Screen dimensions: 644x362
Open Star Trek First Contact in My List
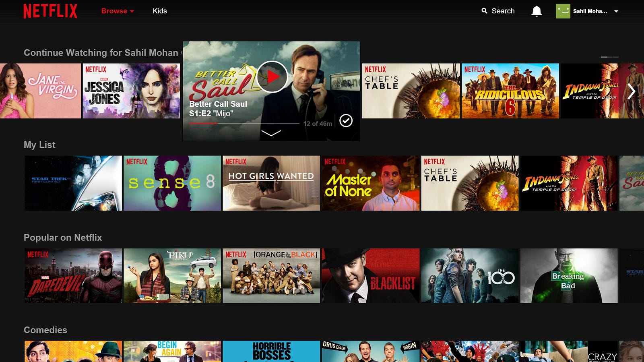[x=73, y=183]
